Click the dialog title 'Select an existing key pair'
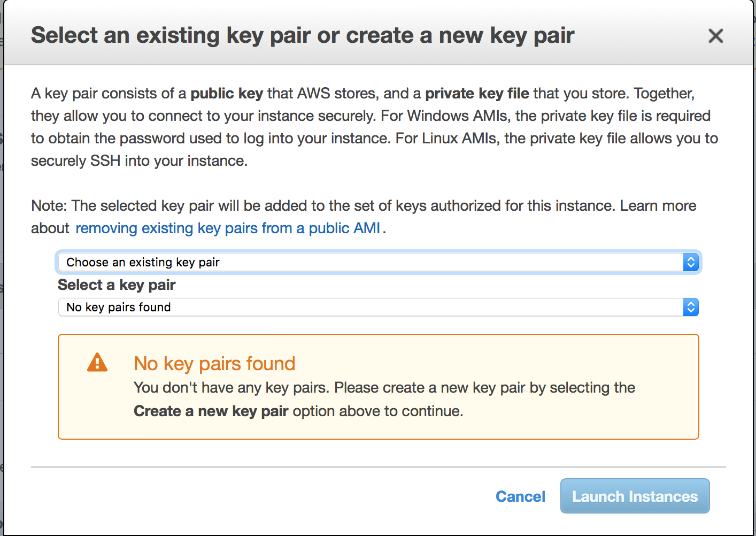 (x=171, y=35)
